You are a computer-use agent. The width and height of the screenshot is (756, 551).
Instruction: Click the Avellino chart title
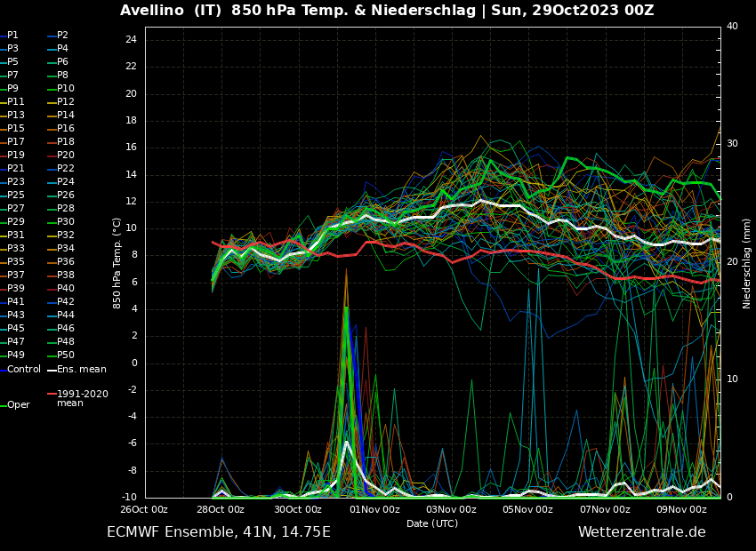coord(387,11)
